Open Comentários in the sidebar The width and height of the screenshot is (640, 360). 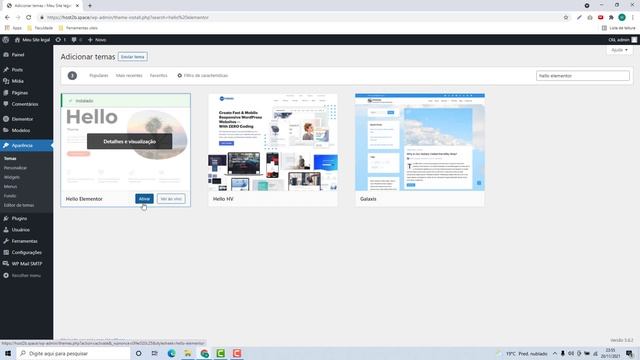(x=25, y=104)
